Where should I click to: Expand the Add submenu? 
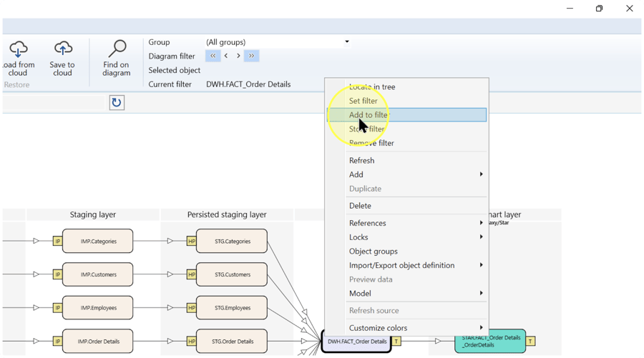pos(416,174)
